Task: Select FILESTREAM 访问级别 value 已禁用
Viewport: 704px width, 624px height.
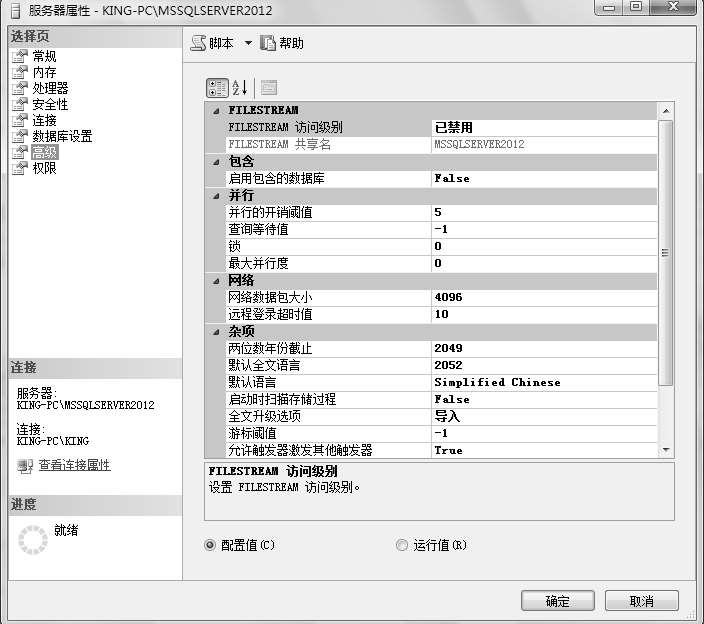Action: coord(544,127)
